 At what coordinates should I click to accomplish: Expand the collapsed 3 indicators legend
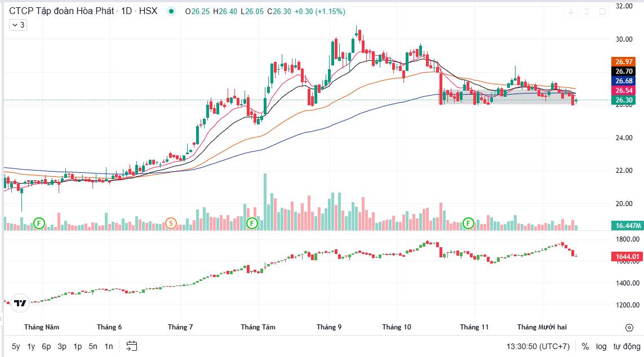coord(17,25)
